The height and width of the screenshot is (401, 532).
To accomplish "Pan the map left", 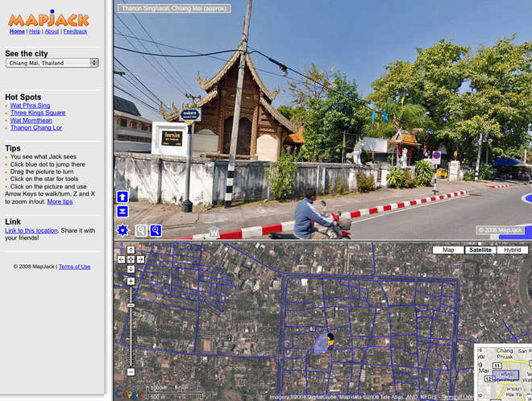I will pos(121,259).
